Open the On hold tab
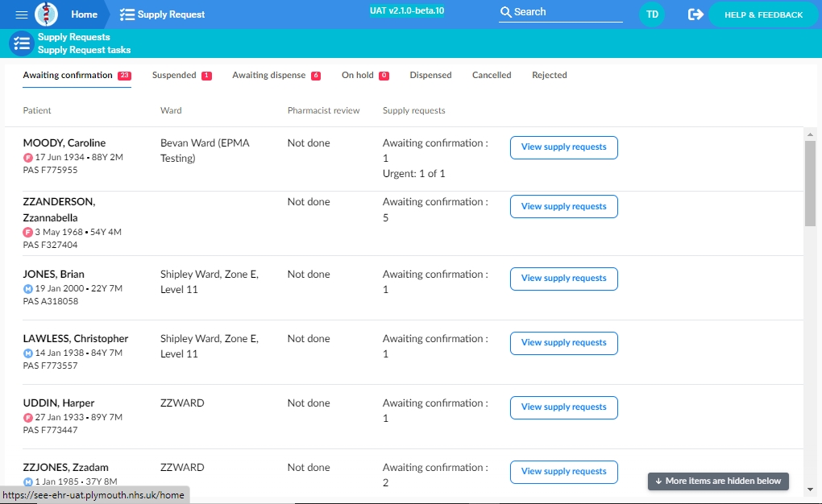 [x=365, y=76]
